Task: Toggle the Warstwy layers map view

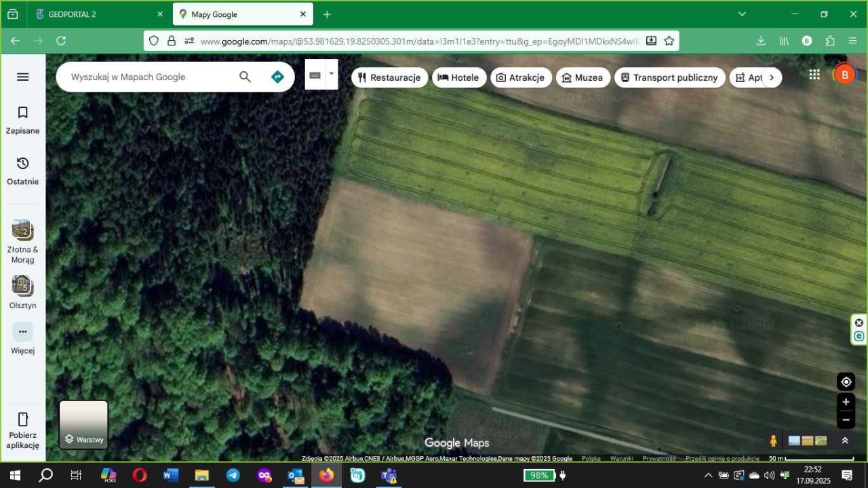Action: [x=83, y=425]
